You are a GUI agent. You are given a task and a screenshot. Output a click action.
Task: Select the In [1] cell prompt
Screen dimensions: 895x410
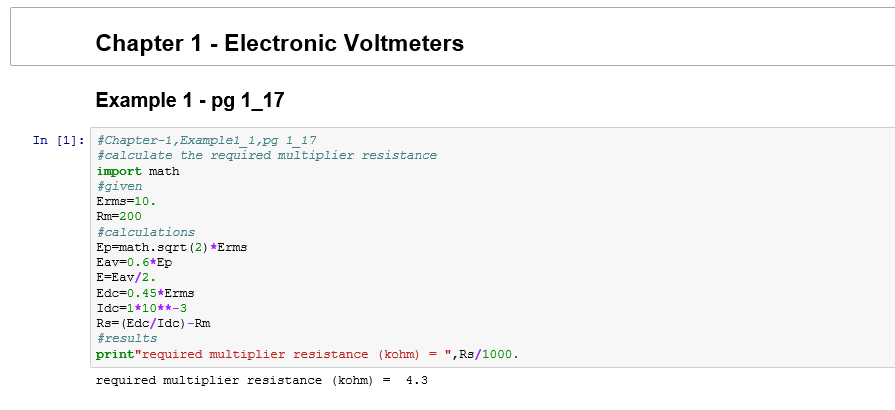tap(55, 140)
